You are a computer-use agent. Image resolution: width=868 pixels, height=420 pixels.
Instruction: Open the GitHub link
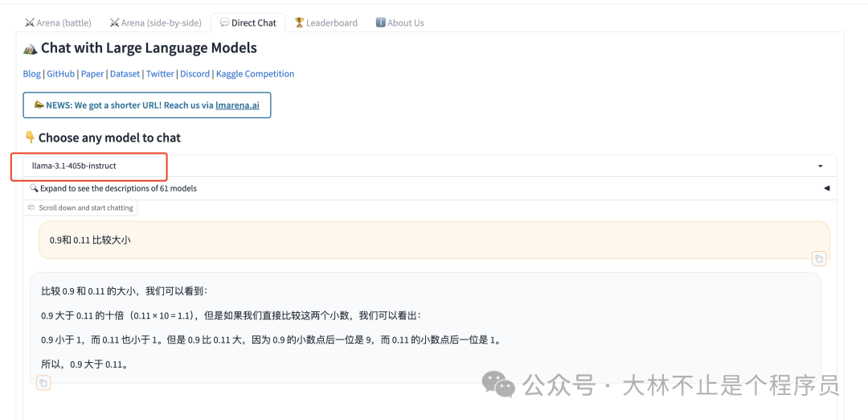(x=60, y=74)
